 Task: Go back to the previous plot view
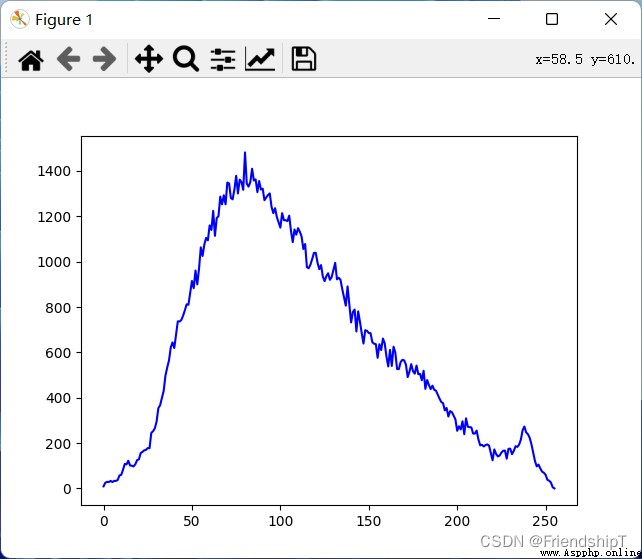pos(68,59)
